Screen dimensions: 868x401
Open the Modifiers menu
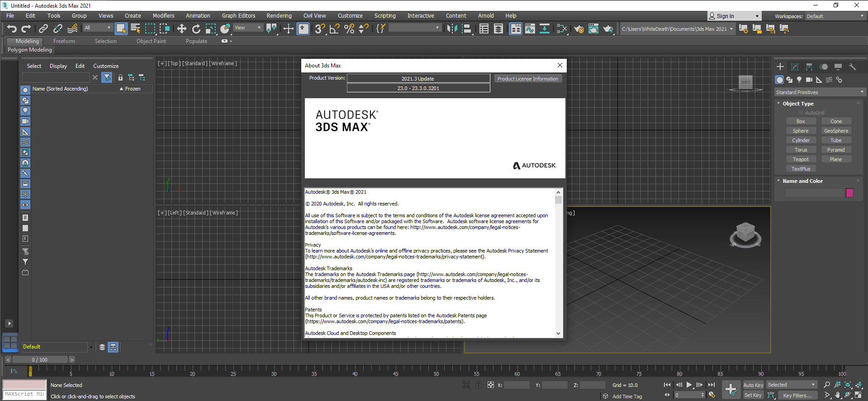point(163,16)
